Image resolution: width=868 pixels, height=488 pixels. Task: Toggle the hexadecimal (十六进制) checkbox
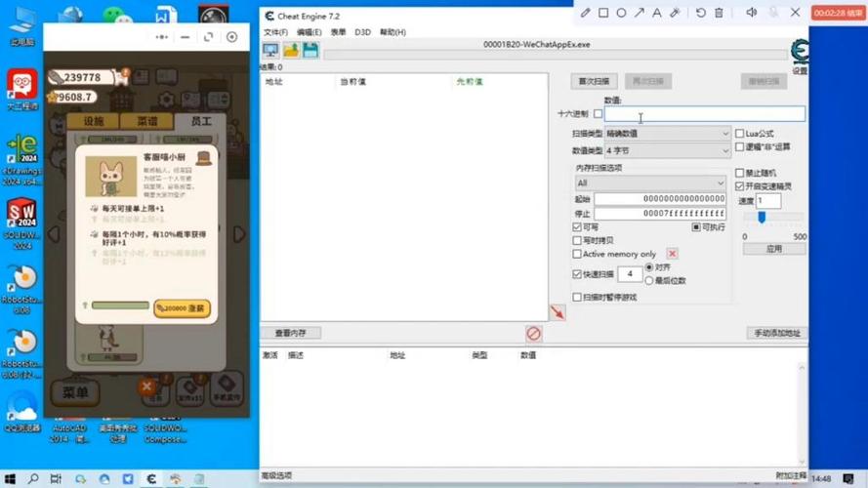[x=598, y=114]
